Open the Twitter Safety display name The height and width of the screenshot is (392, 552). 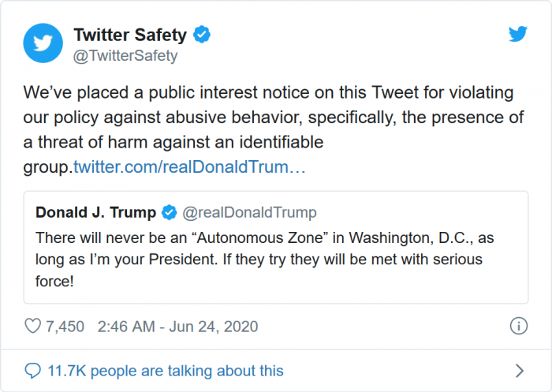click(130, 35)
